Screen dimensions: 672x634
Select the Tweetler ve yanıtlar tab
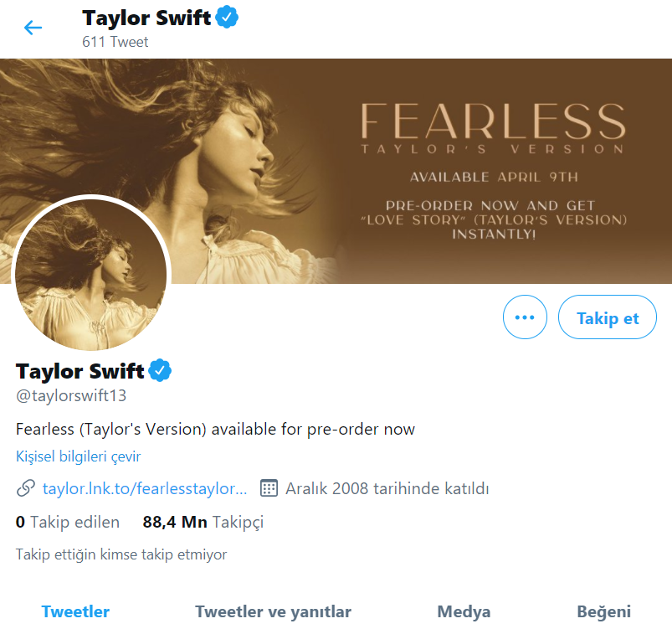coord(273,611)
